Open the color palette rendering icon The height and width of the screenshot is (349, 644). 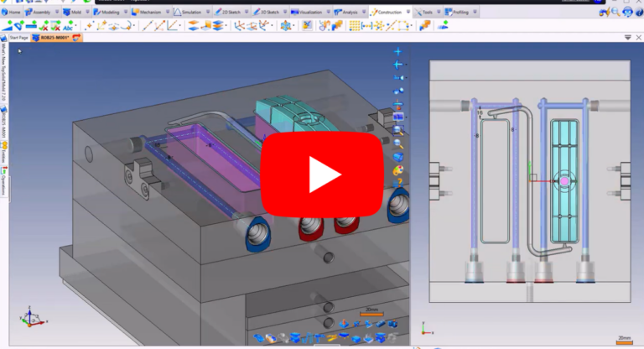coord(398,169)
